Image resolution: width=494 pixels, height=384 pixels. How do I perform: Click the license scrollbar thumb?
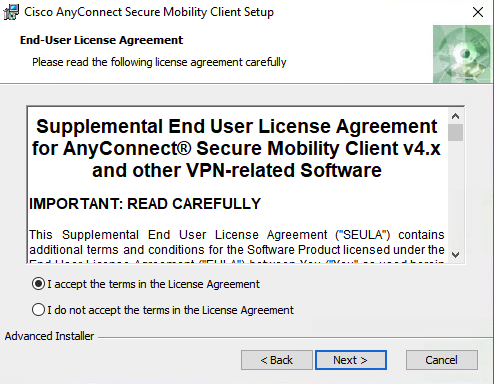point(455,132)
